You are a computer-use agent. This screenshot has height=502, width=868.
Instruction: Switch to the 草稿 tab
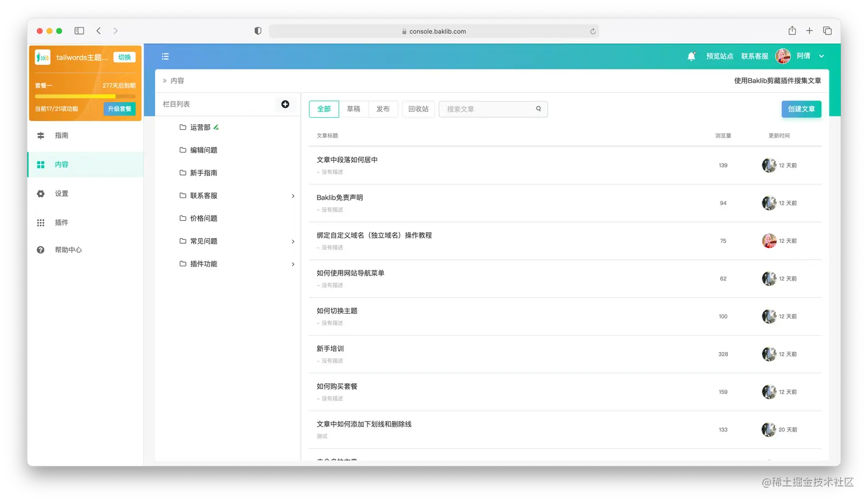354,109
